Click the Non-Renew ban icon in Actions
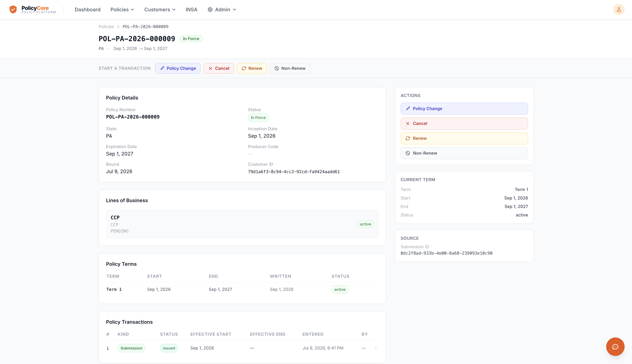This screenshot has width=632, height=364. coord(408,153)
